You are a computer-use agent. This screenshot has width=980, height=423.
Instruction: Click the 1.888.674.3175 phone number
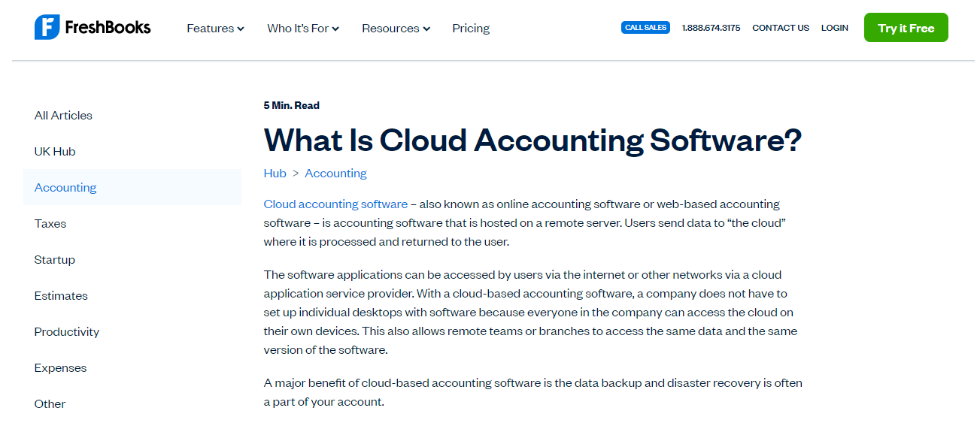pyautogui.click(x=711, y=28)
